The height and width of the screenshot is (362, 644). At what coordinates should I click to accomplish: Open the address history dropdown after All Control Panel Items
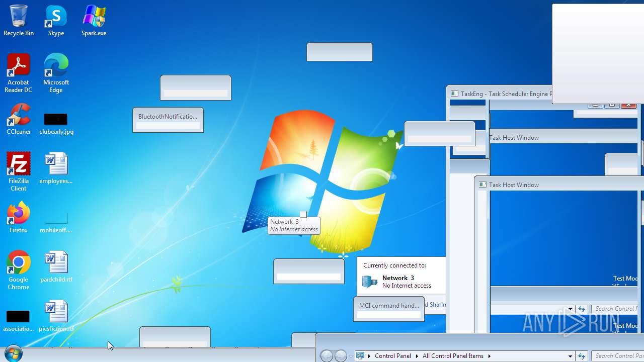(x=570, y=356)
